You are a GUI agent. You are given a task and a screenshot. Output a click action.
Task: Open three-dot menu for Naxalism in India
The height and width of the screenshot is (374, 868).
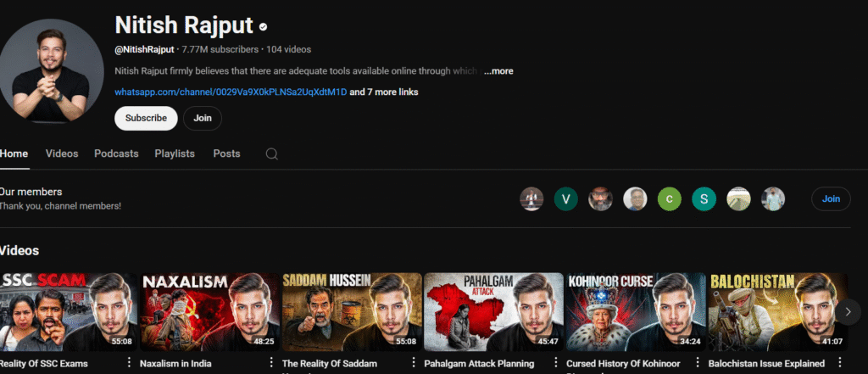271,363
